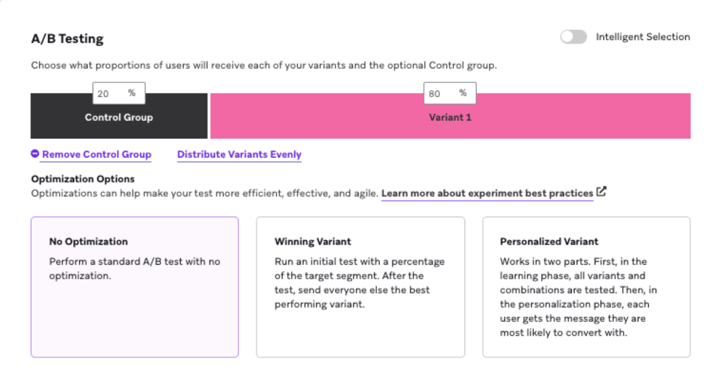717x381 pixels.
Task: Select the dark Control Group bar
Action: point(119,116)
